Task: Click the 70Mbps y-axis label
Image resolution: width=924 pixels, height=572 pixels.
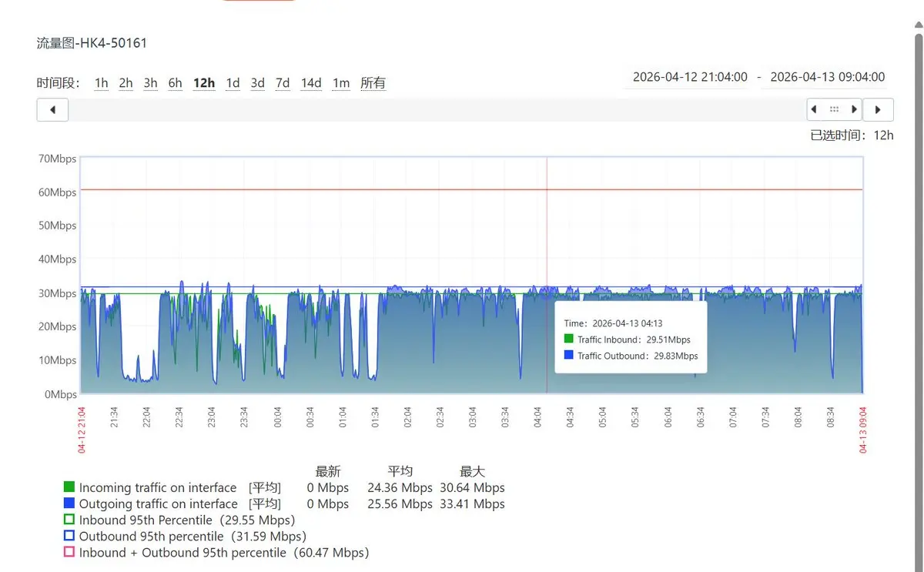Action: 58,159
